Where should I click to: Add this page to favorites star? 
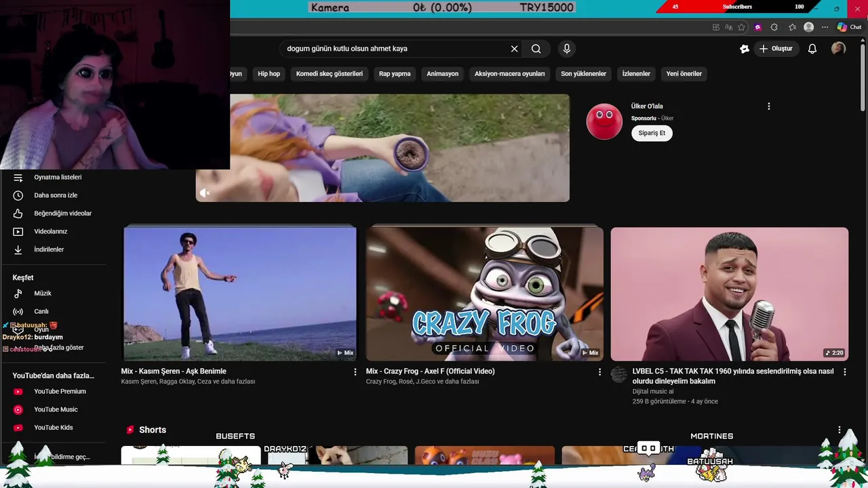point(741,27)
